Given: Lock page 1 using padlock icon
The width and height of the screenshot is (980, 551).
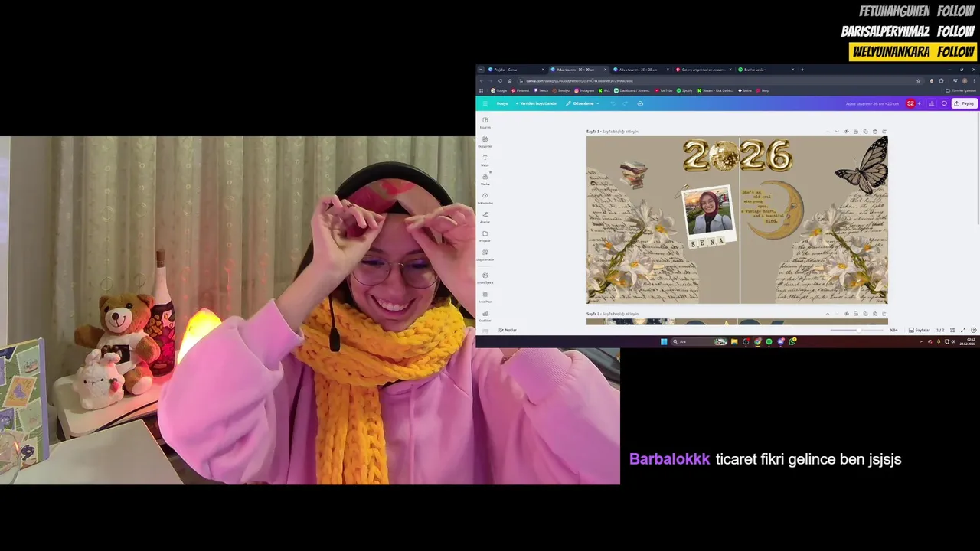Looking at the screenshot, I should coord(856,132).
